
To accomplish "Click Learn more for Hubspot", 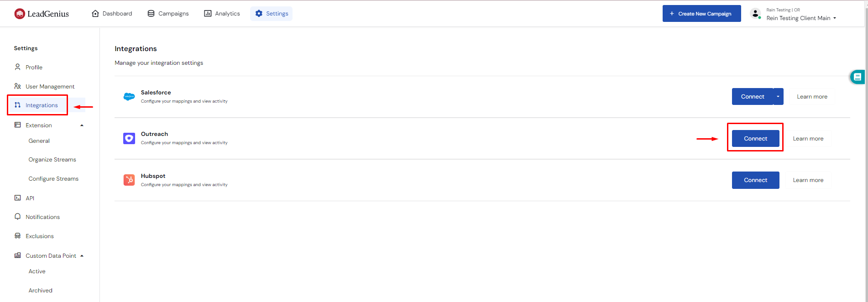I will point(808,180).
